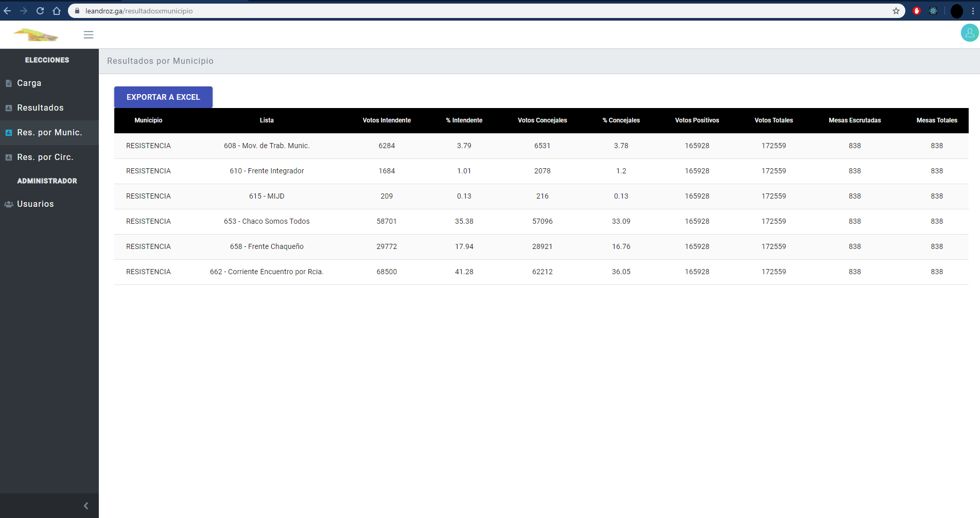Select row 653 - Chaco Somos Todos
This screenshot has height=518, width=980.
pos(541,222)
